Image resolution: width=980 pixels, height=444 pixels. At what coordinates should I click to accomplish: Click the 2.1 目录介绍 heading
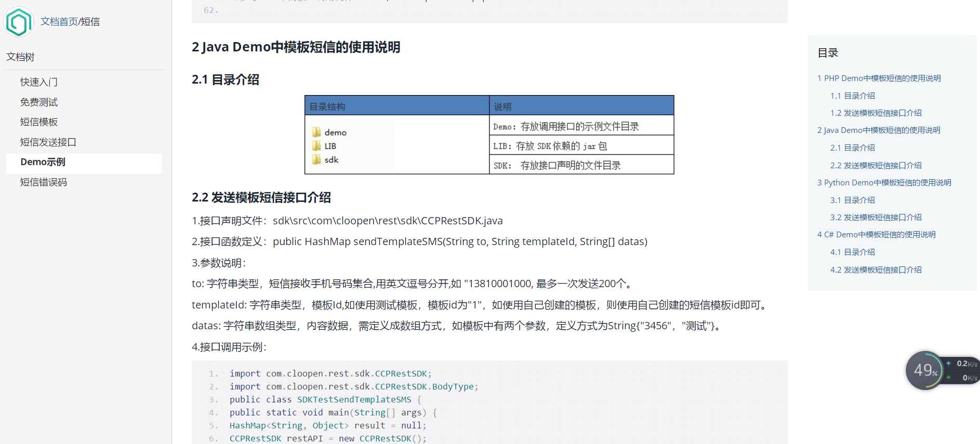226,80
